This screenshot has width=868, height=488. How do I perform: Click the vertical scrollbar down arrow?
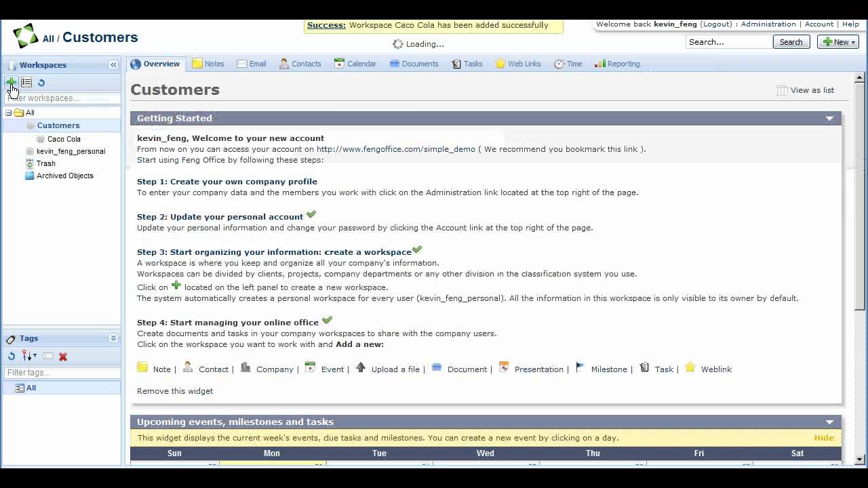click(861, 459)
